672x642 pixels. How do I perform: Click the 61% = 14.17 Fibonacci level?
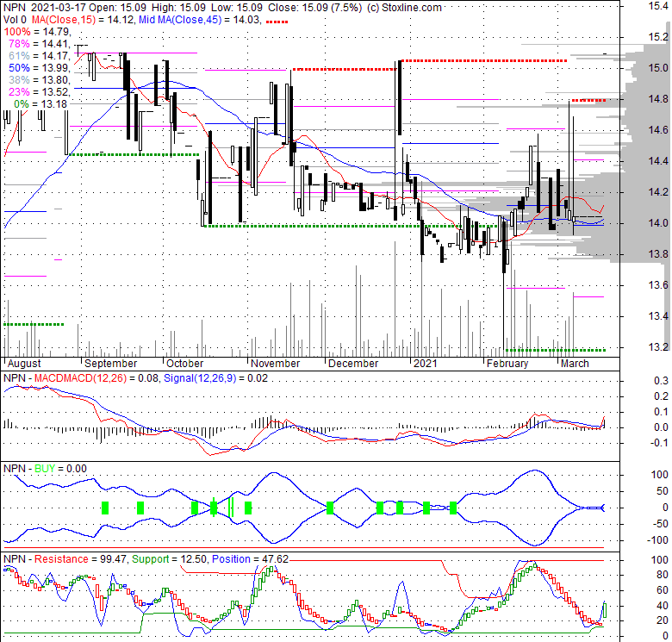pyautogui.click(x=40, y=56)
